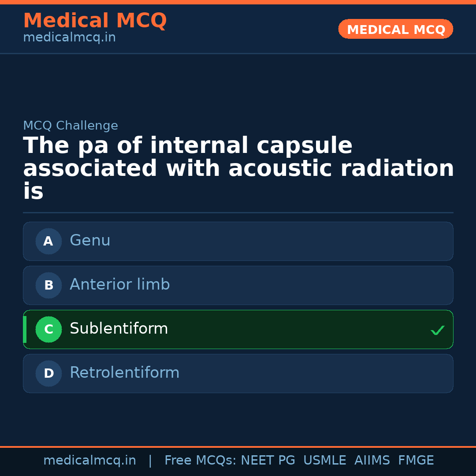Click the green checkmark on option C

click(437, 330)
